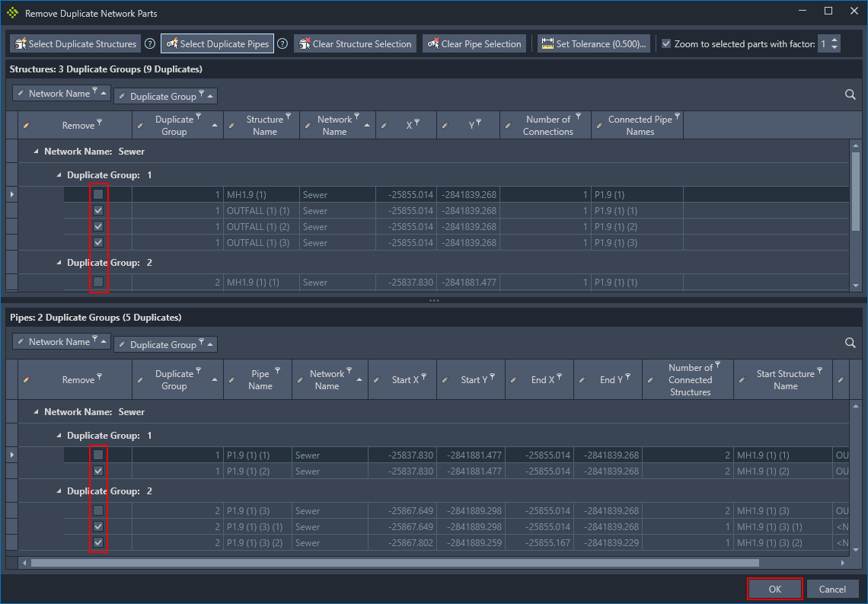This screenshot has width=868, height=604.
Task: Click Cancel button
Action: click(832, 589)
